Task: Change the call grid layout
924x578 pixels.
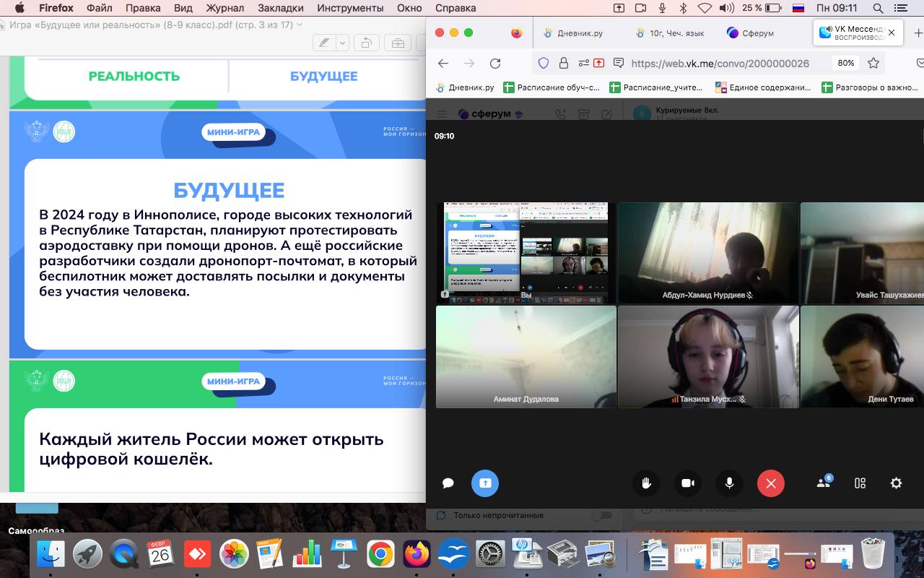Action: (x=860, y=483)
